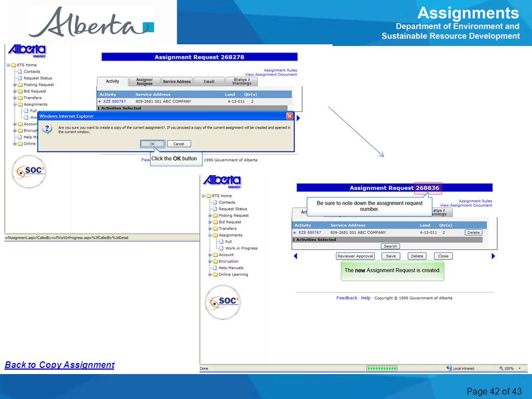Screen dimensions: 532x399
Task: Click the SOC logo in the upper window
Action: (x=28, y=172)
